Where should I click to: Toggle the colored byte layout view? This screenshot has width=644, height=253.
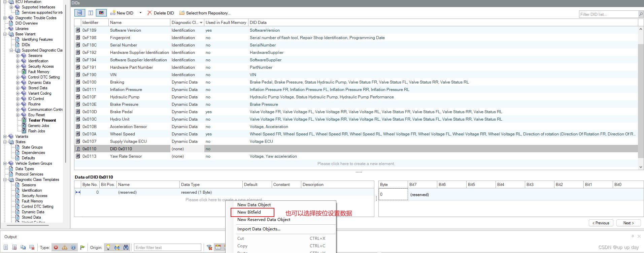click(101, 13)
